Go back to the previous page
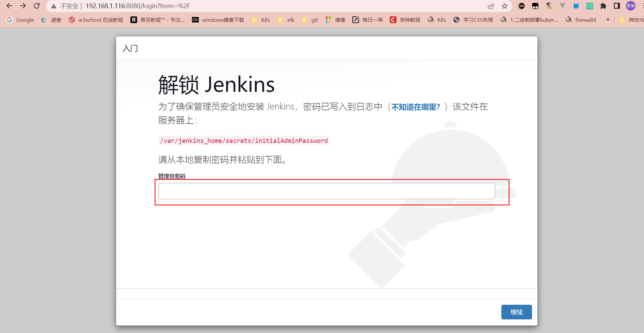 pos(9,6)
